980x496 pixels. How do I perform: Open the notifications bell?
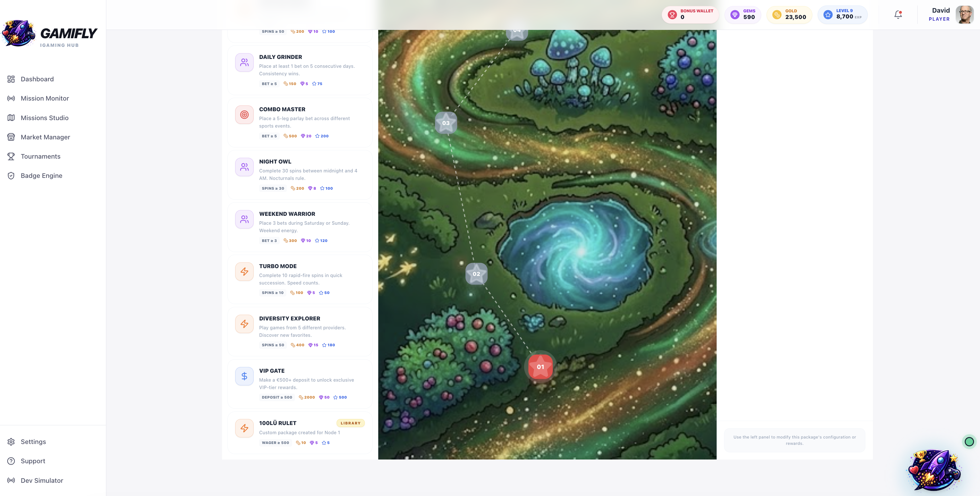click(x=898, y=14)
